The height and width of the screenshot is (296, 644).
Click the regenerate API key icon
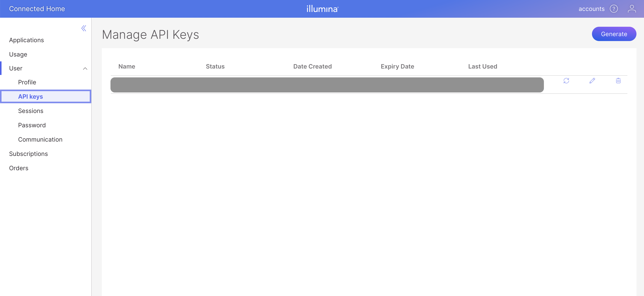click(x=566, y=81)
